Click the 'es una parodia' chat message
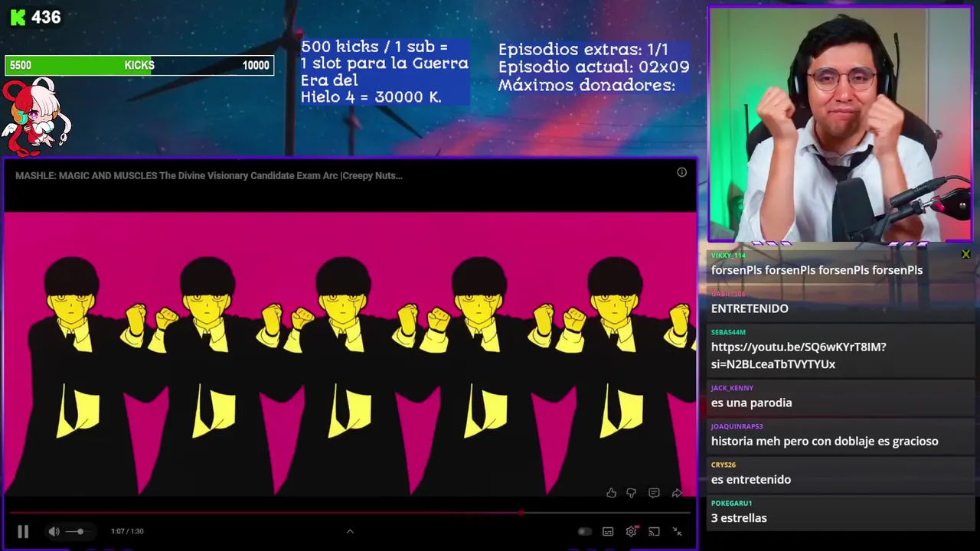Image resolution: width=980 pixels, height=551 pixels. pyautogui.click(x=752, y=403)
